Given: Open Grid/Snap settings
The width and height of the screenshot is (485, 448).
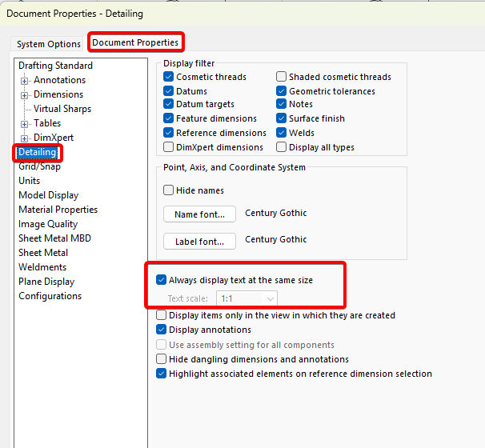Looking at the screenshot, I should 39,166.
